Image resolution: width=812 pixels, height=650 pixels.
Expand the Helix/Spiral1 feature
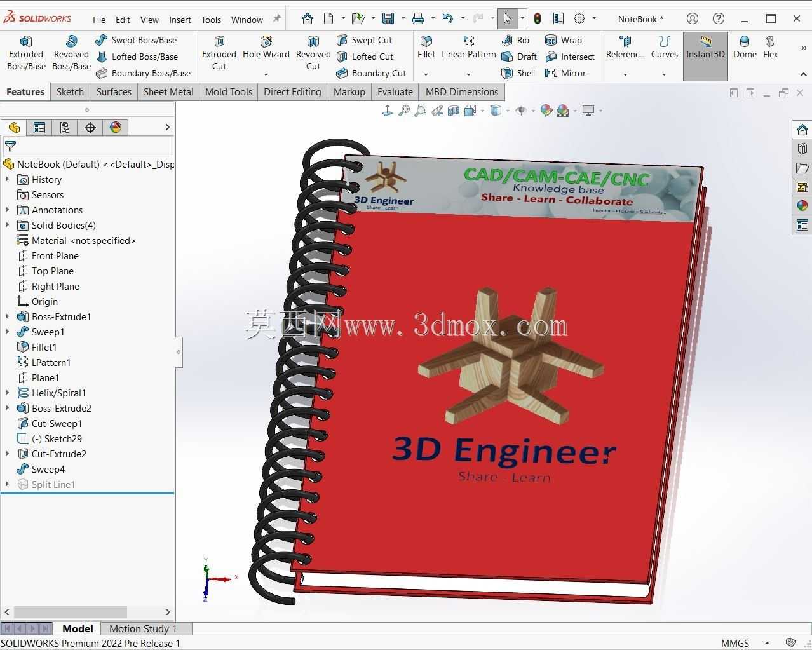(8, 393)
